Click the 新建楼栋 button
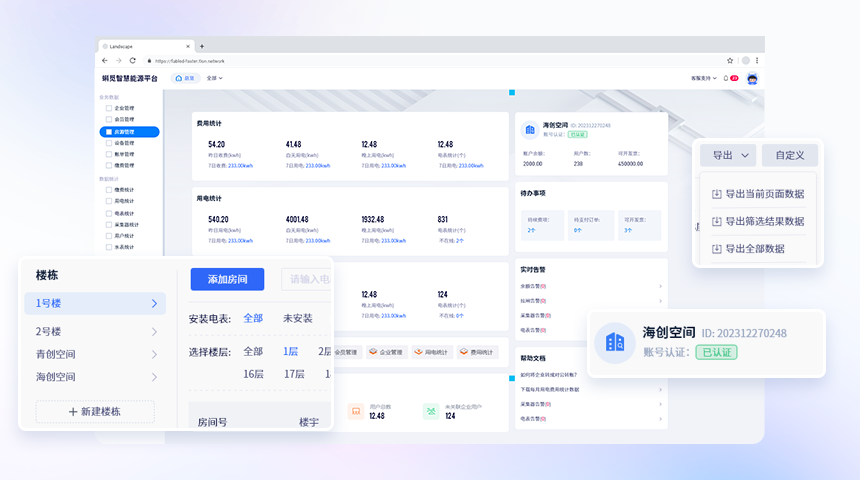 click(95, 412)
